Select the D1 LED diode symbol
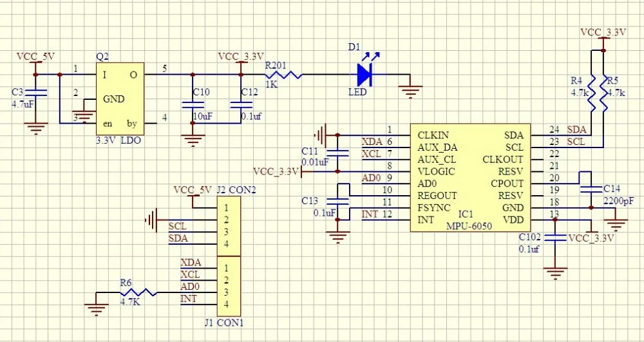The width and height of the screenshot is (644, 342). pyautogui.click(x=365, y=75)
